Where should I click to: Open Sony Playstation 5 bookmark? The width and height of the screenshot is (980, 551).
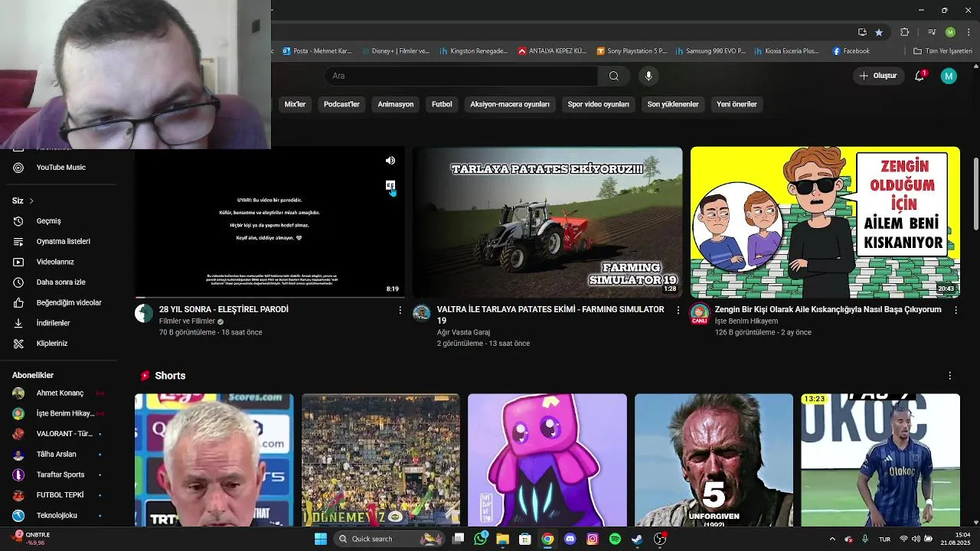[632, 51]
